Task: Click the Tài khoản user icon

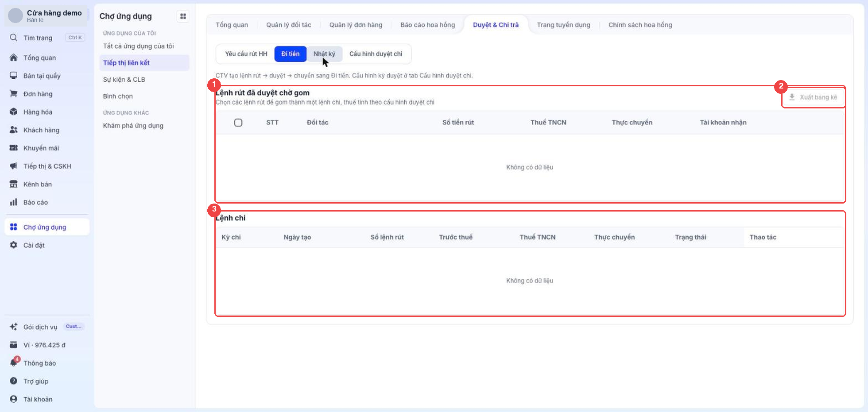Action: pos(14,399)
